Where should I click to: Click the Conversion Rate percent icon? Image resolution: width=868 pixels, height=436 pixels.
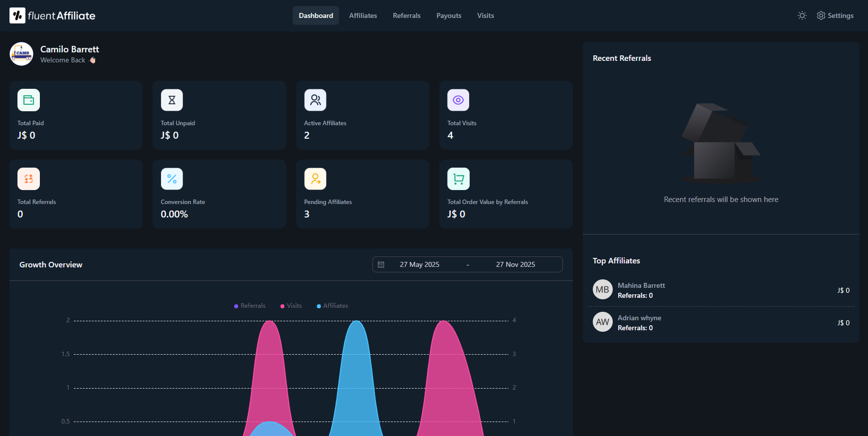pyautogui.click(x=172, y=179)
